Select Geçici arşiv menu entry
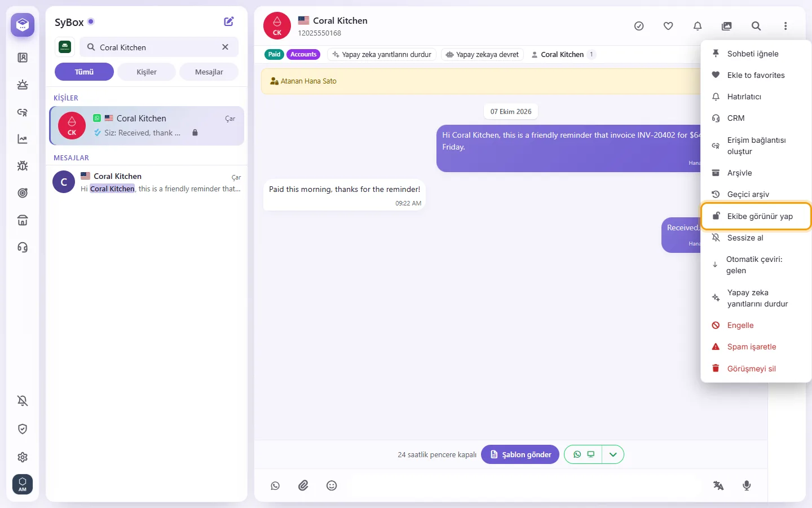812x508 pixels. (756, 194)
